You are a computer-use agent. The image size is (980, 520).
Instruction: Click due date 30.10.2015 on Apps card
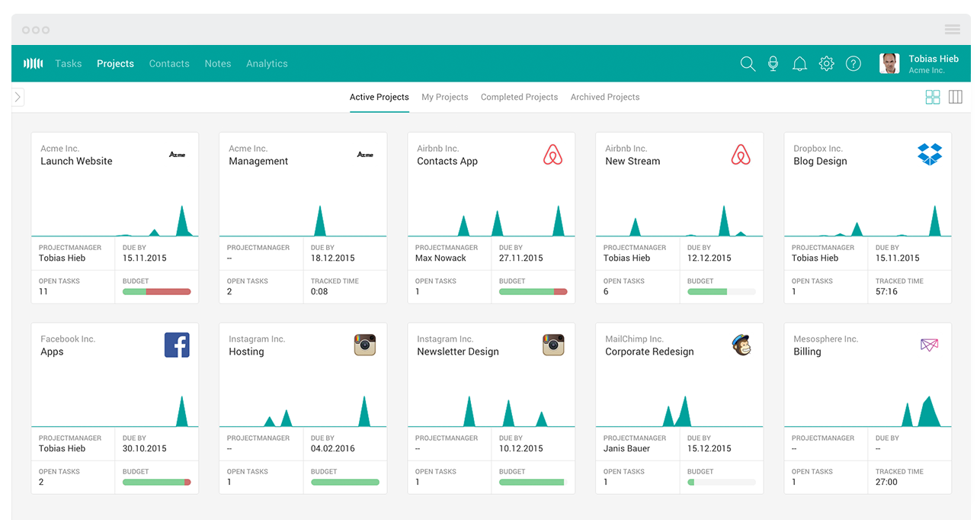point(145,448)
